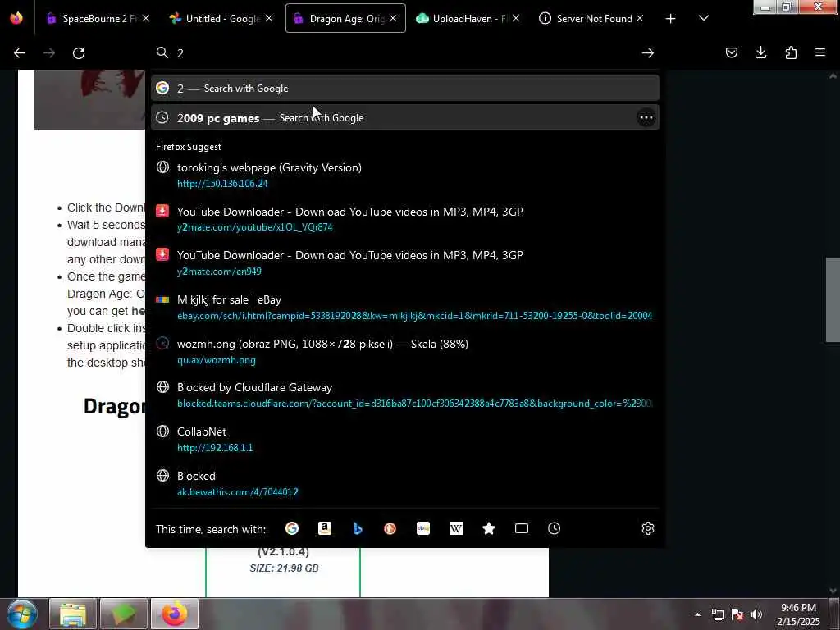The height and width of the screenshot is (630, 840).
Task: Open a new tab with plus
Action: pos(670,19)
